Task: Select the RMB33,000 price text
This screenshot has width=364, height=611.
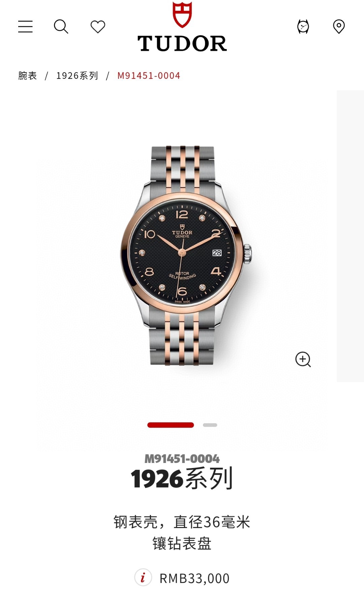Action: 194,578
